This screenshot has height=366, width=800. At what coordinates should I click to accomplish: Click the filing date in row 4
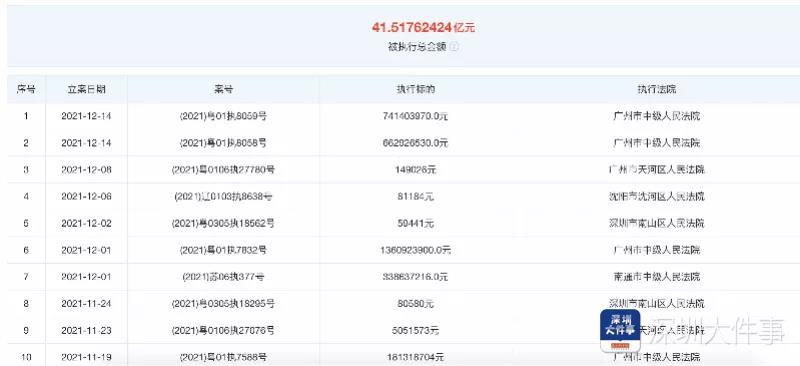pyautogui.click(x=86, y=197)
